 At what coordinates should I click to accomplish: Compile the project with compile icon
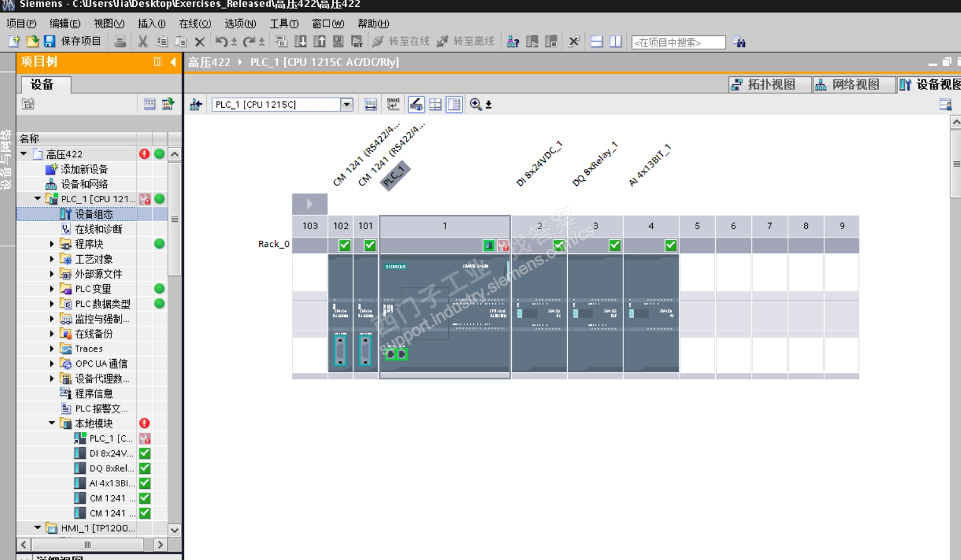[x=282, y=42]
